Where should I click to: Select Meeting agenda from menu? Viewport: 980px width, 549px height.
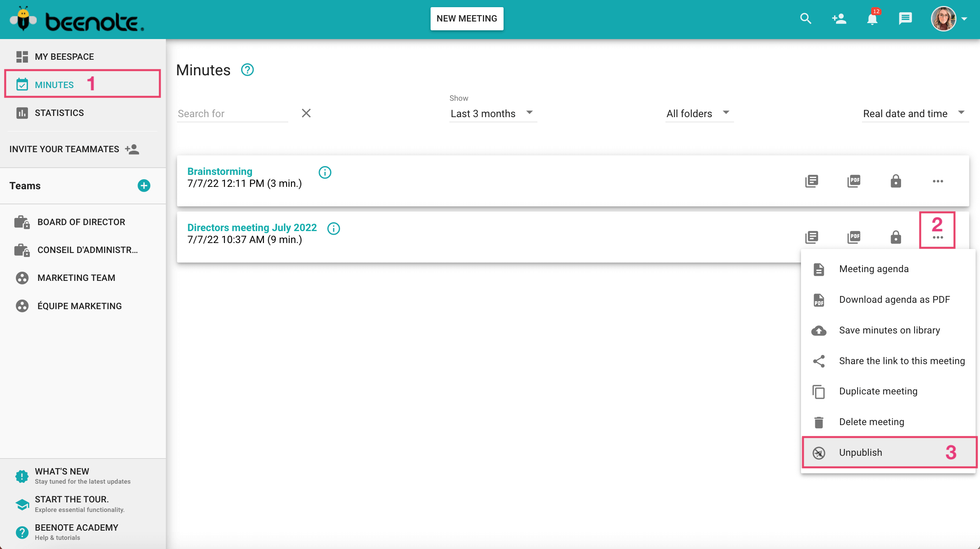(888, 269)
